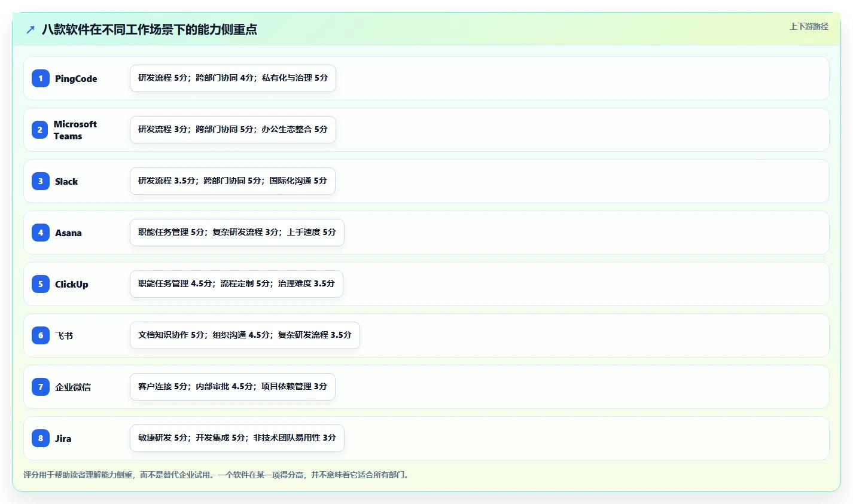Select the PingCode name label

[x=76, y=78]
